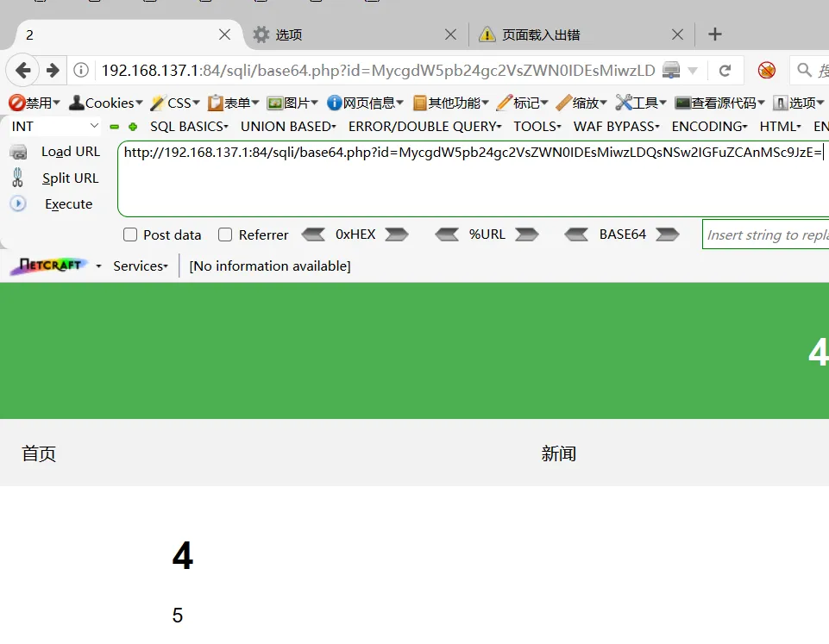Click the Insert string to replace field
This screenshot has width=829, height=644.
click(x=766, y=234)
